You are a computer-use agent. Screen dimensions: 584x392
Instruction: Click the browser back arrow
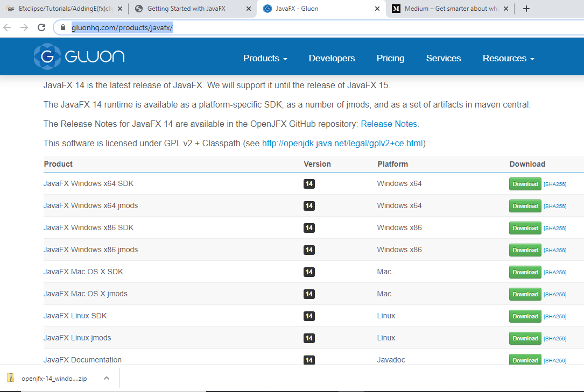[x=8, y=26]
